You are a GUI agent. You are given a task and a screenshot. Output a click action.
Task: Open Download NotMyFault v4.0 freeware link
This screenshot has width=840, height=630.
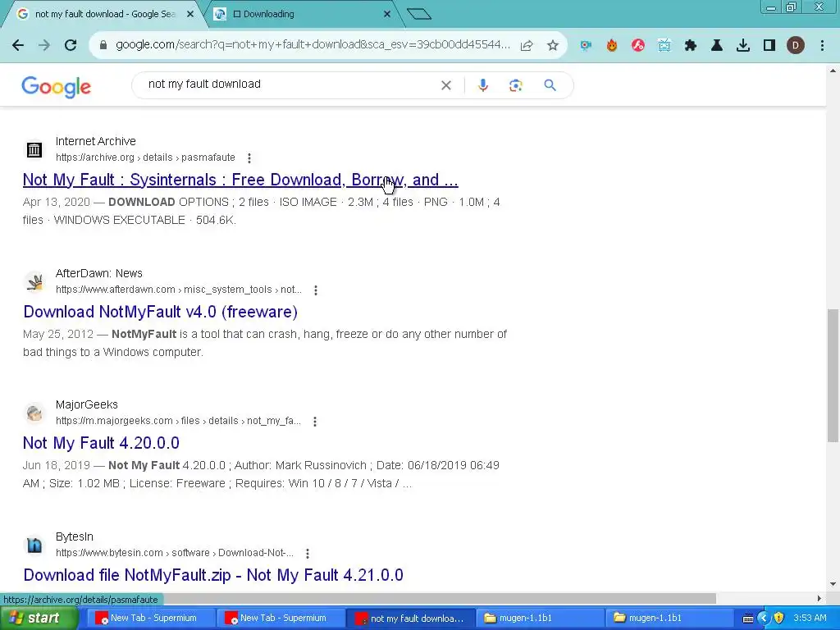click(161, 312)
